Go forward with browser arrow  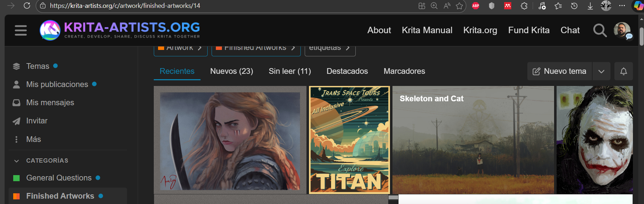point(11,6)
